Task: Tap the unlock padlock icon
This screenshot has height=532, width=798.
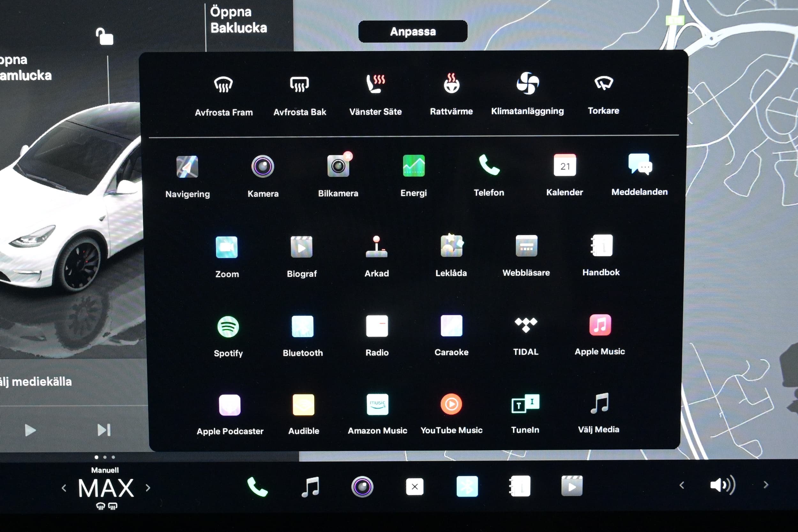Action: (104, 37)
